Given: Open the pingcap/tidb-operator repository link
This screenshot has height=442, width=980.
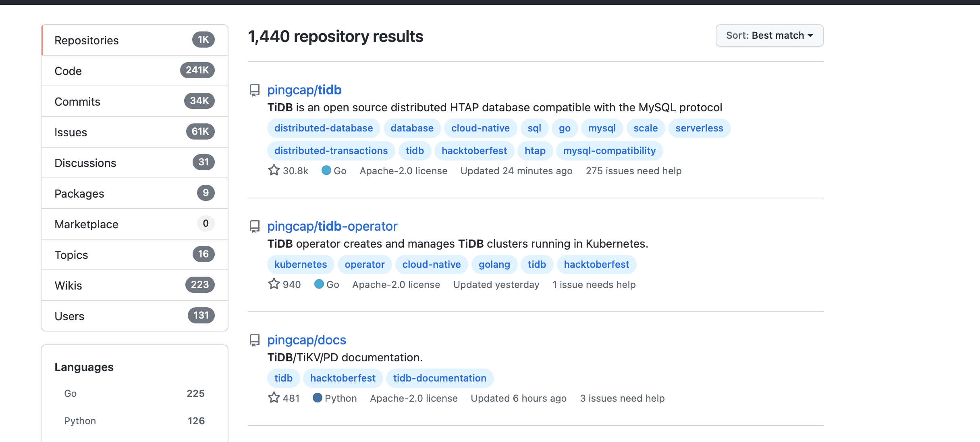Looking at the screenshot, I should click(332, 226).
